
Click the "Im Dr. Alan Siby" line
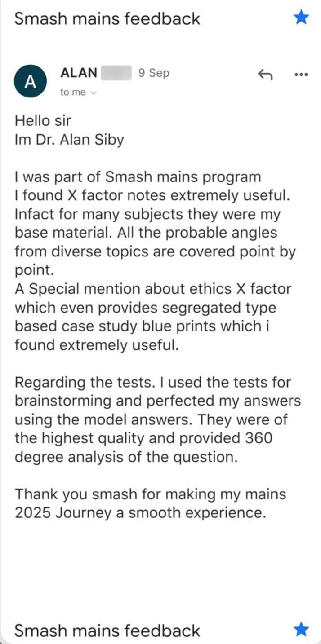69,140
